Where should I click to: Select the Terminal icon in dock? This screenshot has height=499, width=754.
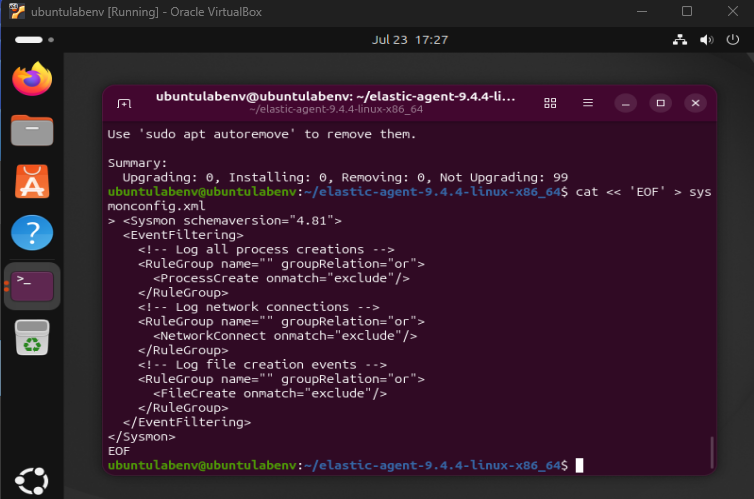[32, 286]
